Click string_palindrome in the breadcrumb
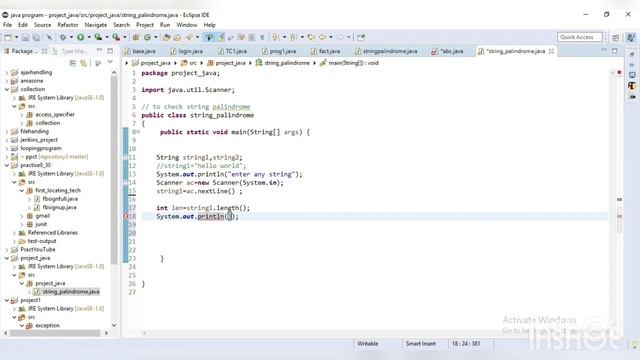This screenshot has width=640, height=360. tap(287, 63)
